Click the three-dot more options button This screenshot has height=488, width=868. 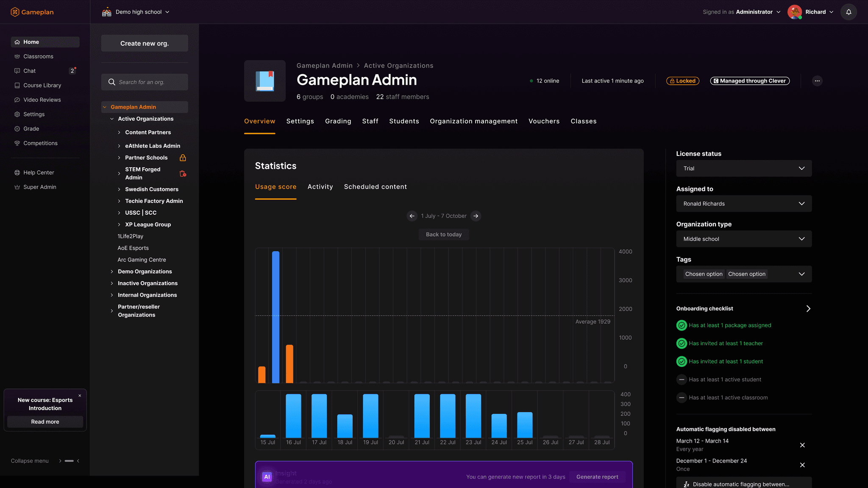(817, 81)
